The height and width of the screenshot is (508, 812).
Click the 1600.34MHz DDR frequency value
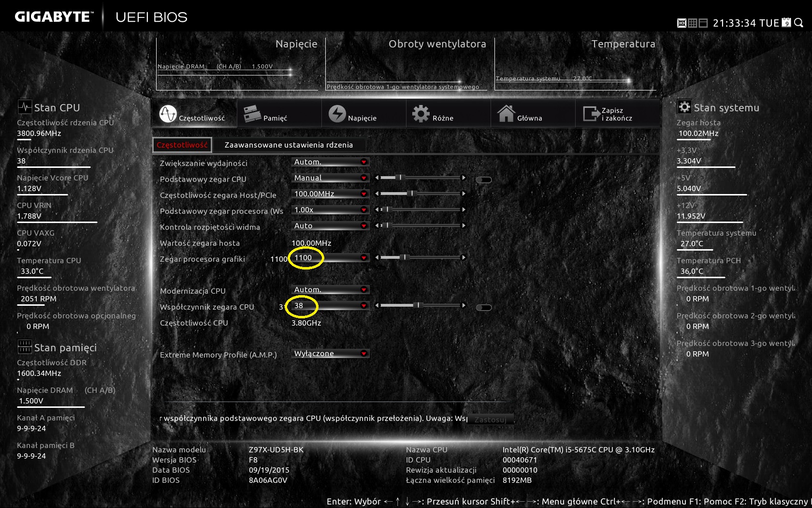pyautogui.click(x=39, y=374)
